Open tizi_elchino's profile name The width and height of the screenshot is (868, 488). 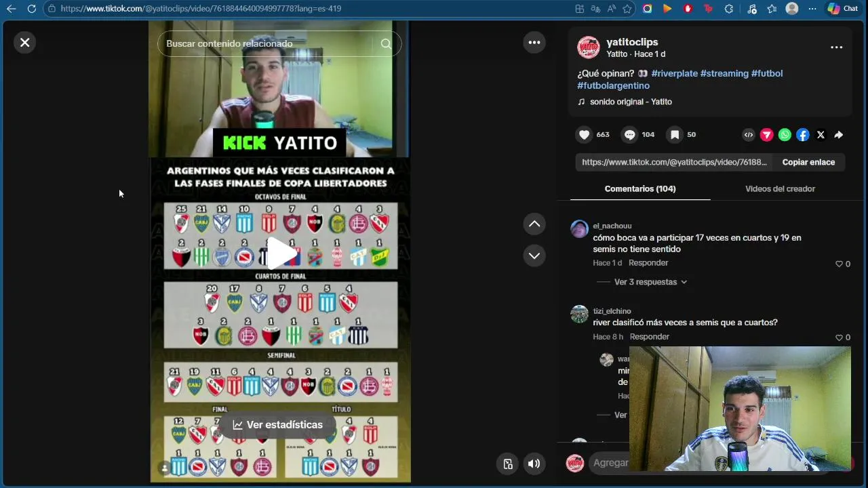pos(612,311)
